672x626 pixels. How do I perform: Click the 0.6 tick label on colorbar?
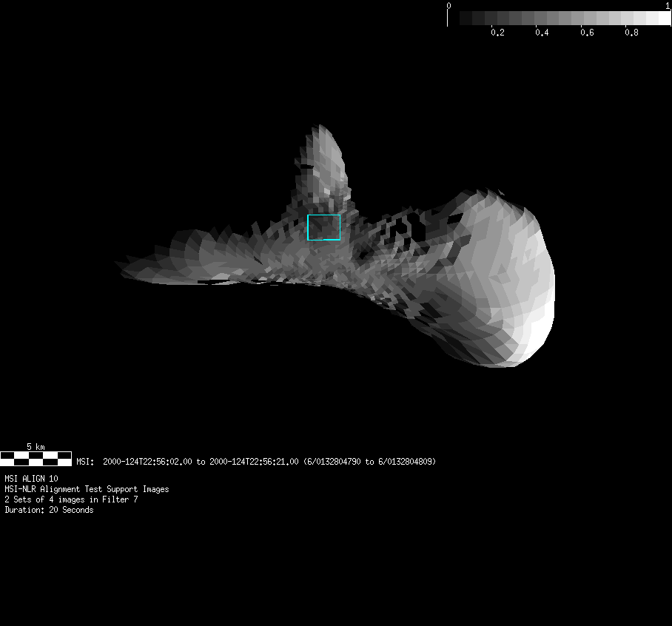pos(587,33)
